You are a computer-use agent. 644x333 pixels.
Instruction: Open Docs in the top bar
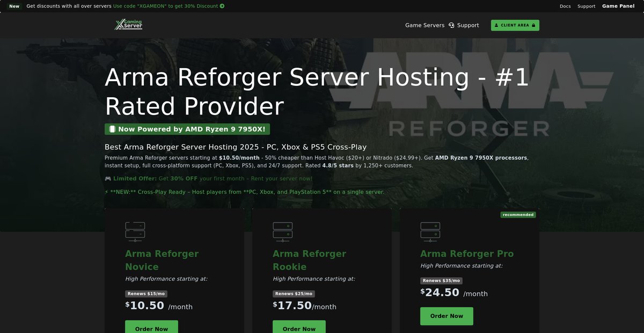point(565,6)
